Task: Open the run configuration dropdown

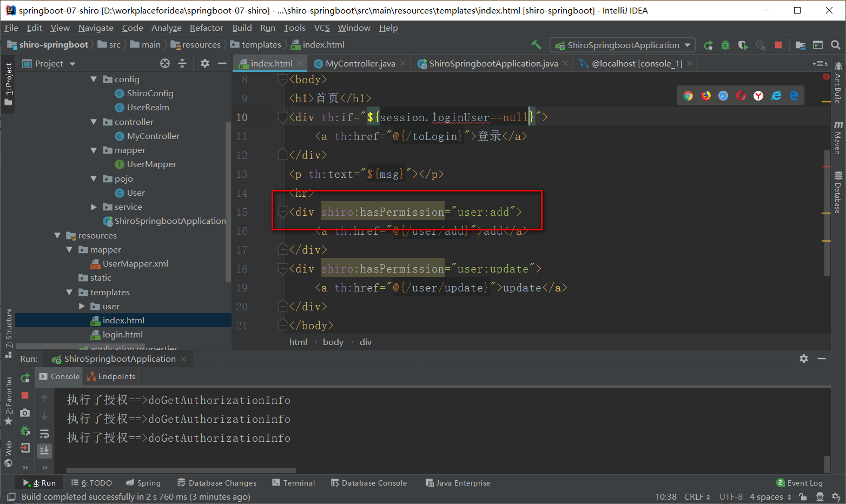Action: click(622, 45)
